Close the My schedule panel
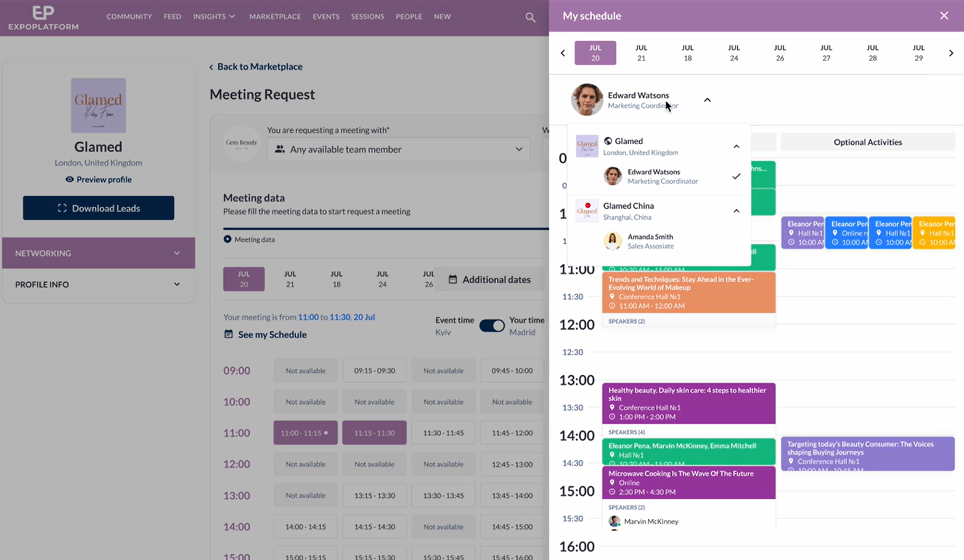Image resolution: width=964 pixels, height=560 pixels. tap(944, 16)
